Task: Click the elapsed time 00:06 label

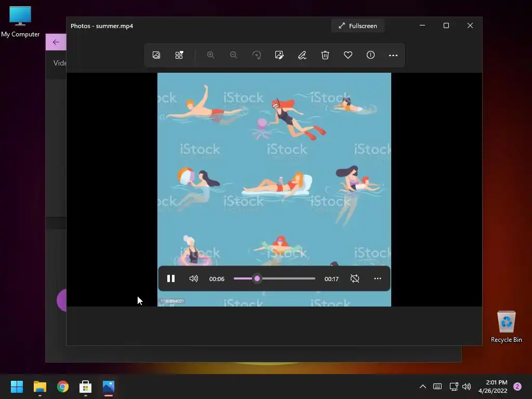Action: click(x=217, y=279)
